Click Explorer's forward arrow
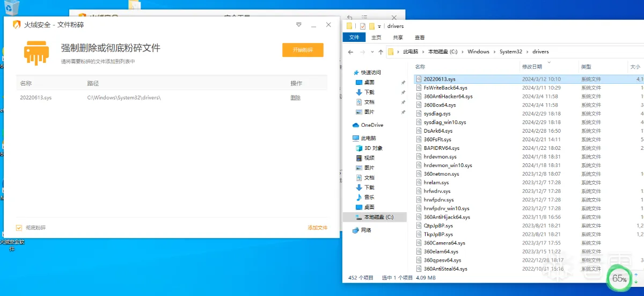This screenshot has height=296, width=644. [362, 52]
